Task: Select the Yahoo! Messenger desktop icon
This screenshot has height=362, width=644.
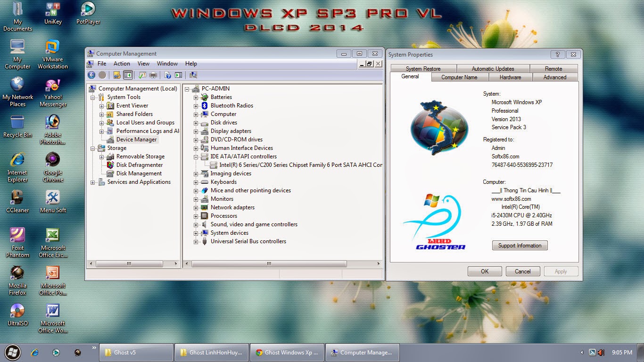Action: (53, 92)
